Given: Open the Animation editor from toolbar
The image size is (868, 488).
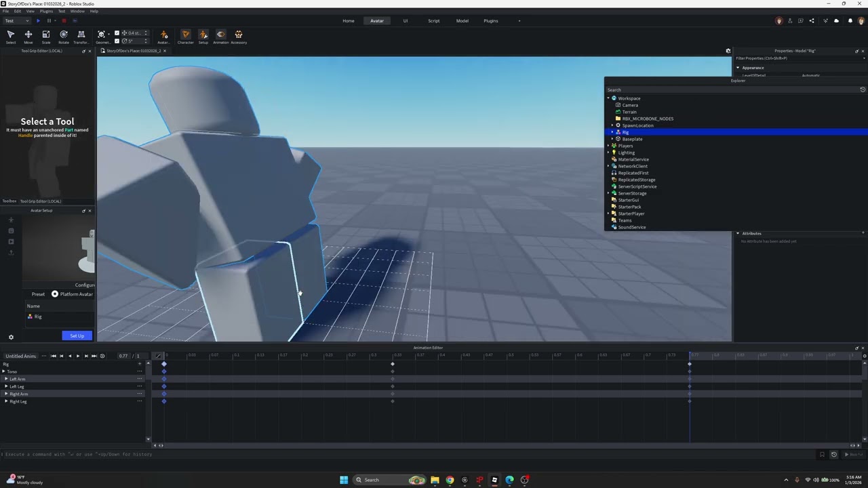Looking at the screenshot, I should 221,37.
